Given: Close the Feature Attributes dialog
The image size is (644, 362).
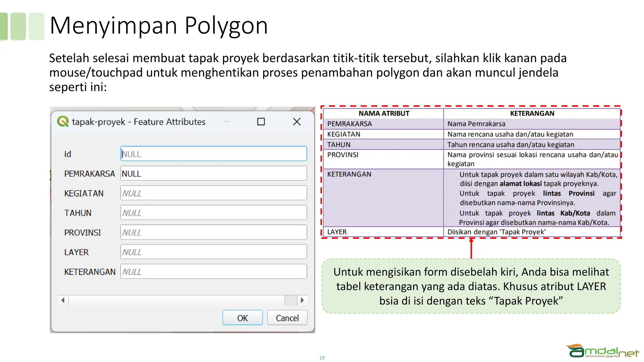Looking at the screenshot, I should [x=297, y=122].
